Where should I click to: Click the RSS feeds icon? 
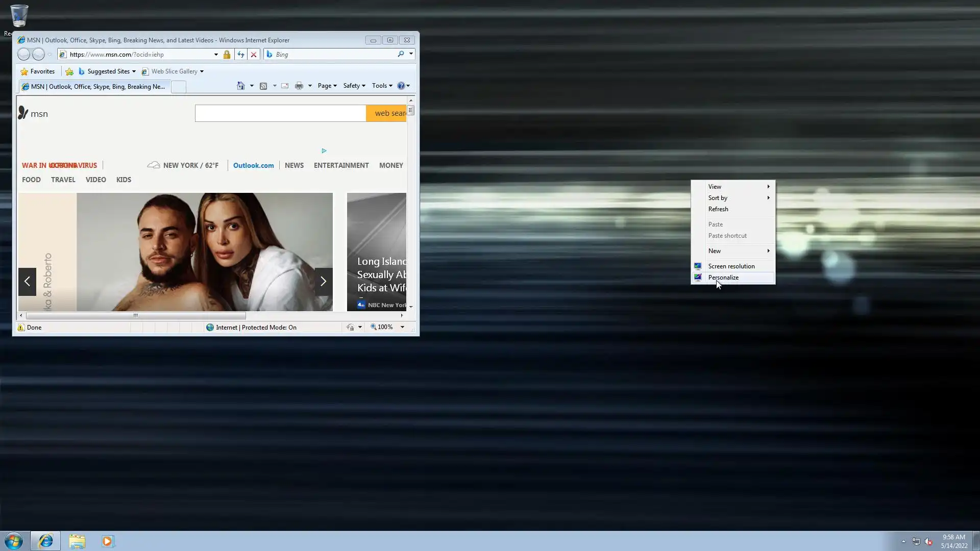[263, 86]
